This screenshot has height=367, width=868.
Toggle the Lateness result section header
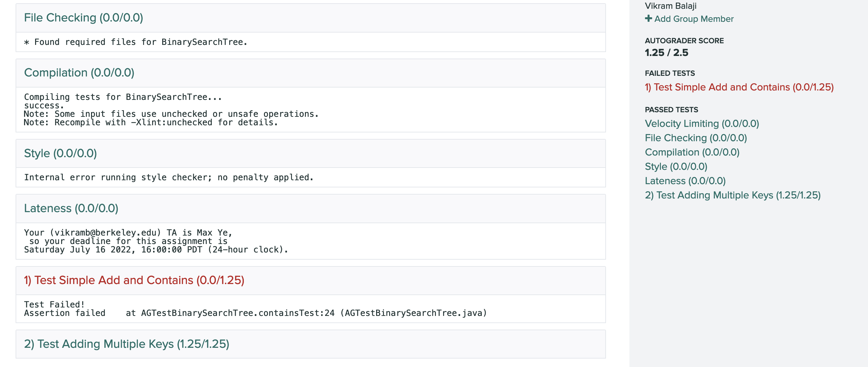[x=71, y=209]
